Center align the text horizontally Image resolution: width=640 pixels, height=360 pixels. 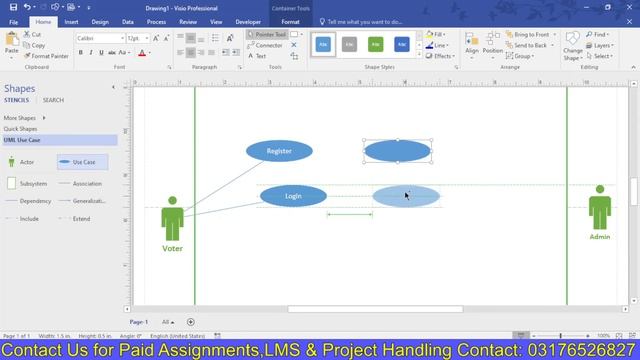coord(191,53)
